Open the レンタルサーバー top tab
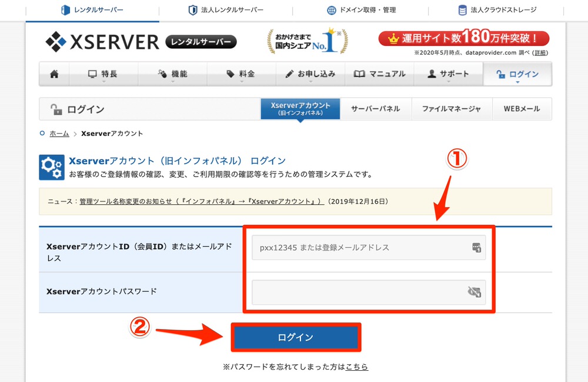Image resolution: width=588 pixels, height=382 pixels. point(92,10)
